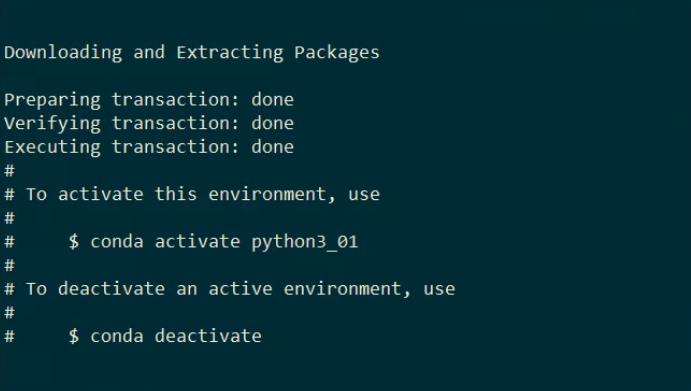Click 'done' after Verifying transaction

click(272, 123)
